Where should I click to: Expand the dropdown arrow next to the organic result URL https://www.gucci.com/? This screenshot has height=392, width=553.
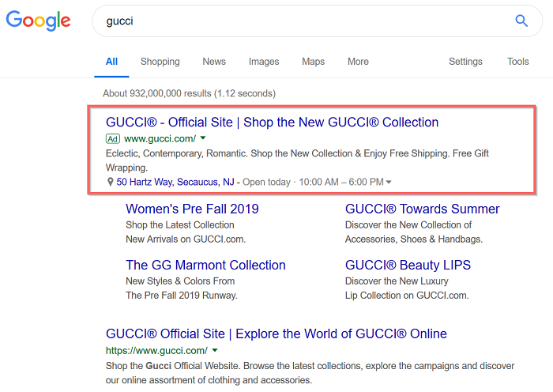[215, 350]
